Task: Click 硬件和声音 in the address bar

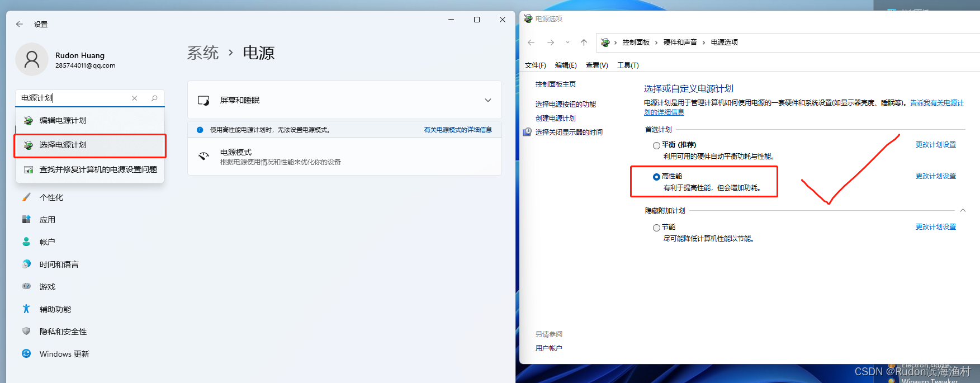Action: coord(680,42)
